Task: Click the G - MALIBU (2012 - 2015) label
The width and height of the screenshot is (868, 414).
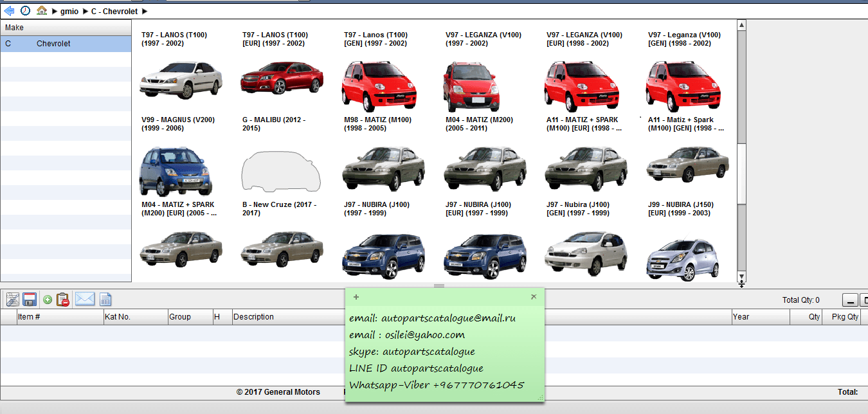Action: [274, 124]
